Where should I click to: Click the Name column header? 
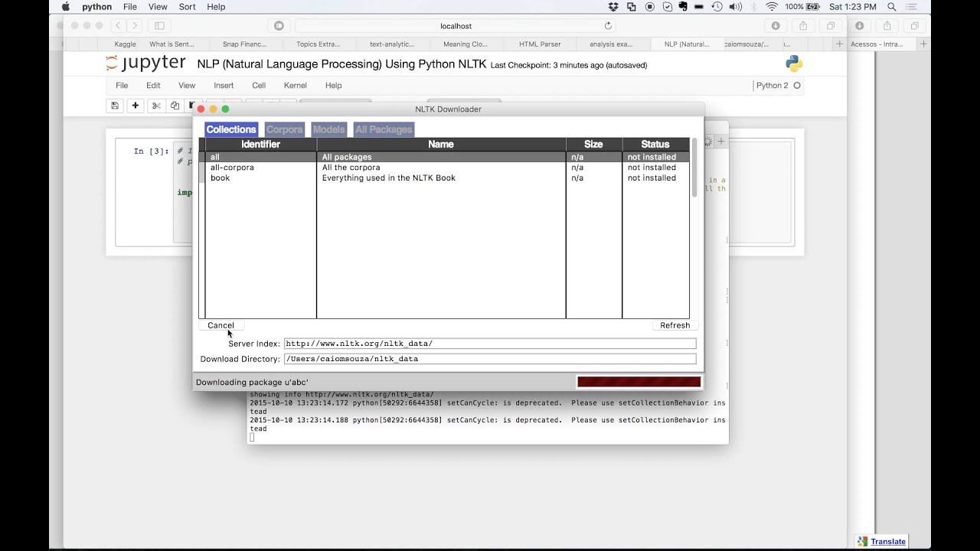441,145
